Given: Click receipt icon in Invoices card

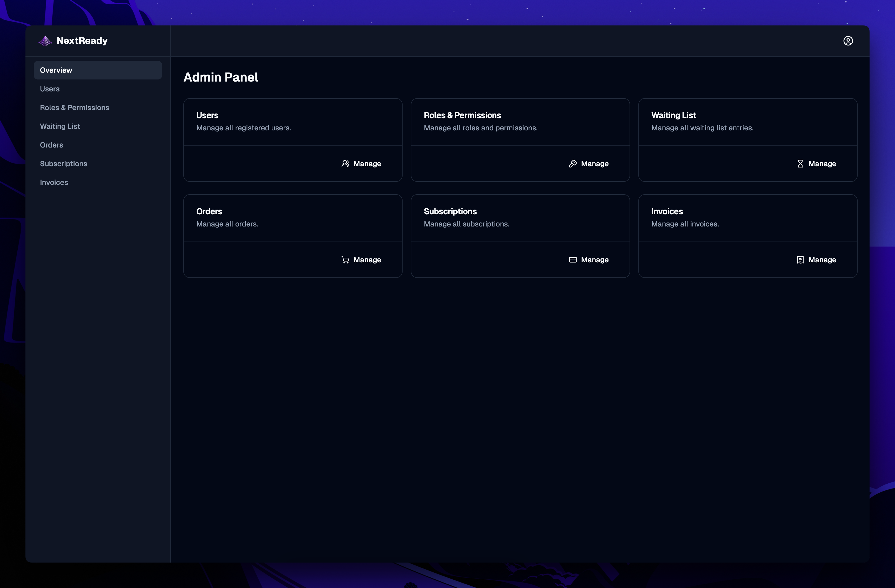Looking at the screenshot, I should (x=800, y=260).
